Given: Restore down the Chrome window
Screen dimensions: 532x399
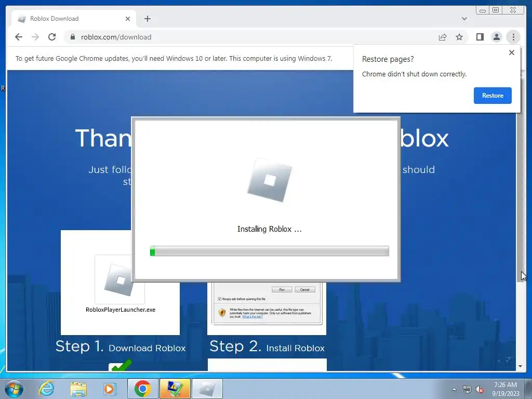Looking at the screenshot, I should pos(496,10).
